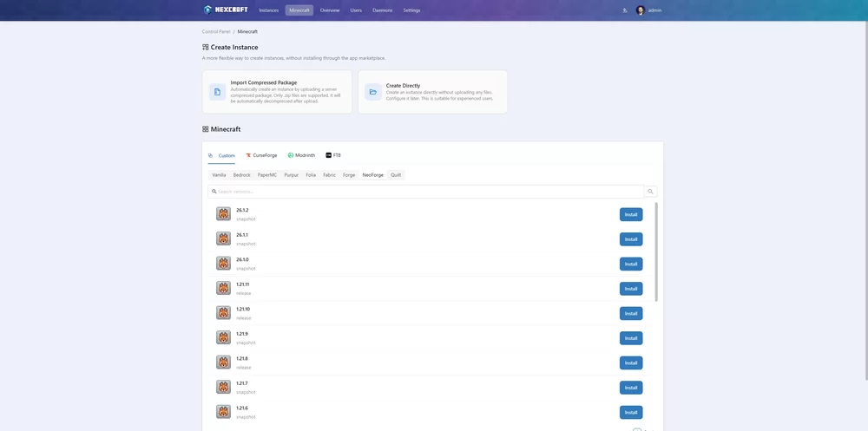Select the Forge server type tab

tap(349, 175)
